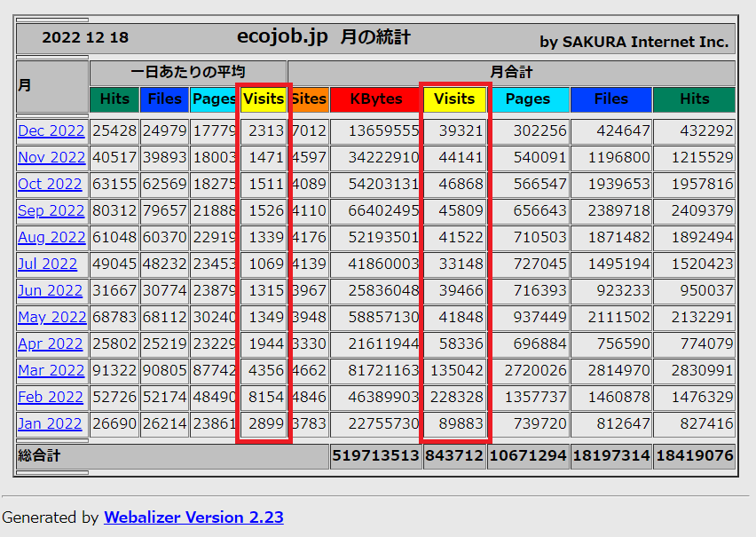756x537 pixels.
Task: Open the Oct 2022 monthly report link
Action: tap(50, 184)
